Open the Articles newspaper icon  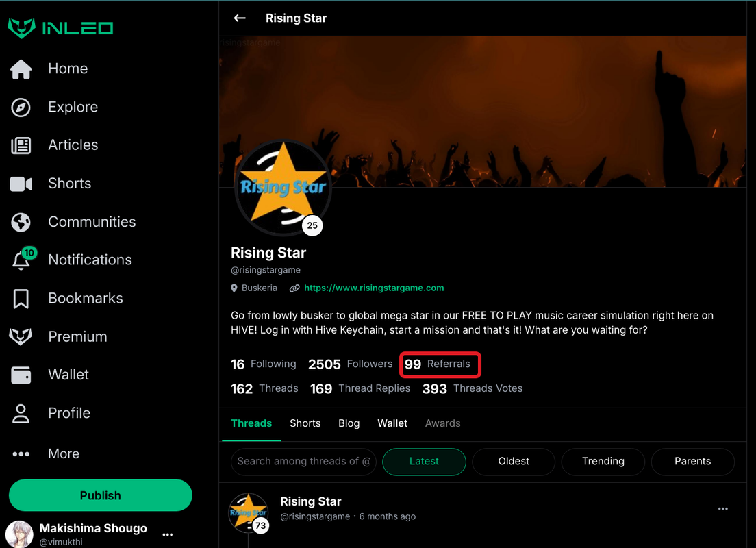click(21, 145)
